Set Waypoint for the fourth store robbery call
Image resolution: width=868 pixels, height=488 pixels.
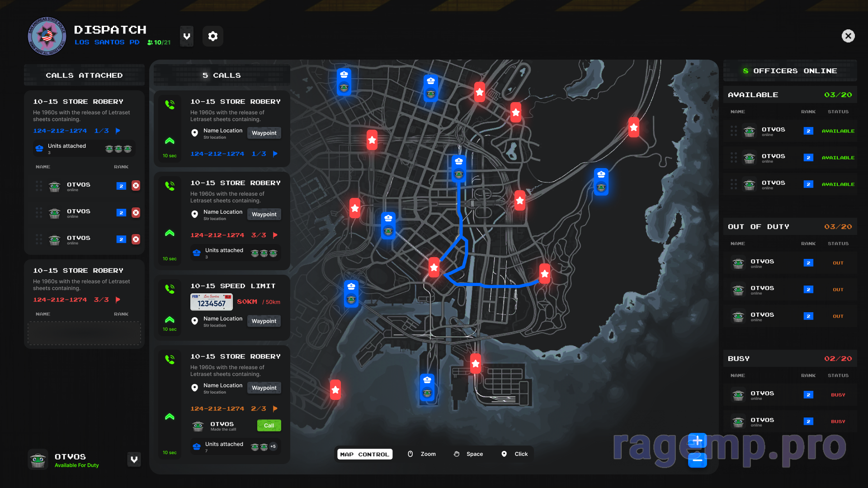pyautogui.click(x=264, y=388)
